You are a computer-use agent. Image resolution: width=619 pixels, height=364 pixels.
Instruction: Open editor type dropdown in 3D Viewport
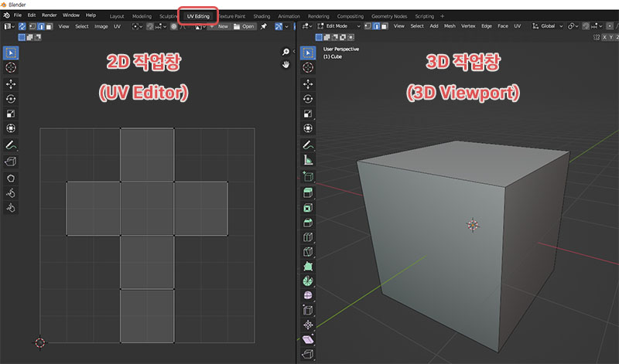pyautogui.click(x=307, y=26)
